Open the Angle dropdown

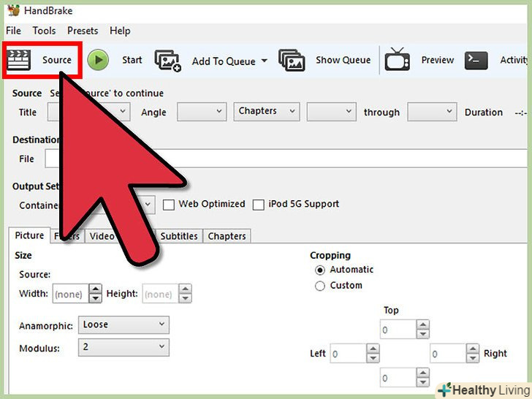tap(202, 112)
